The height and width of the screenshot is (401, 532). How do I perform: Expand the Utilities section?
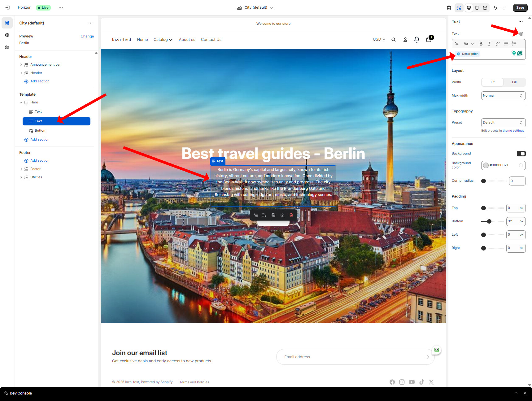(21, 177)
